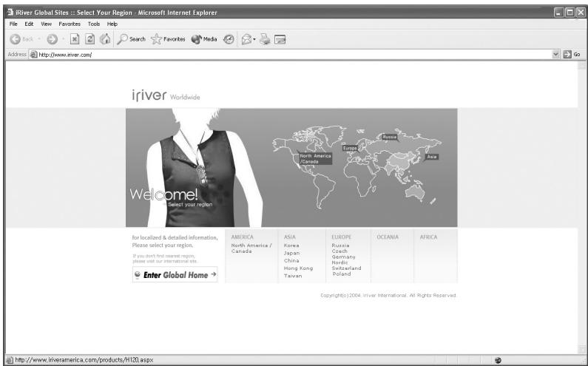Viewport: 588px width, 366px height.
Task: Click the EUROPE column heading
Action: coord(342,237)
